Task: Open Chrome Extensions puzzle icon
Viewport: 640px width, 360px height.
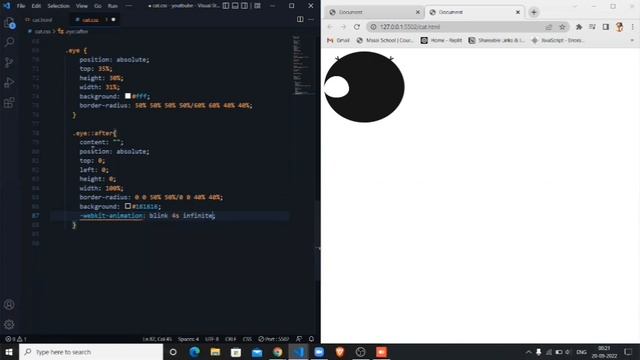Action: pos(579,27)
